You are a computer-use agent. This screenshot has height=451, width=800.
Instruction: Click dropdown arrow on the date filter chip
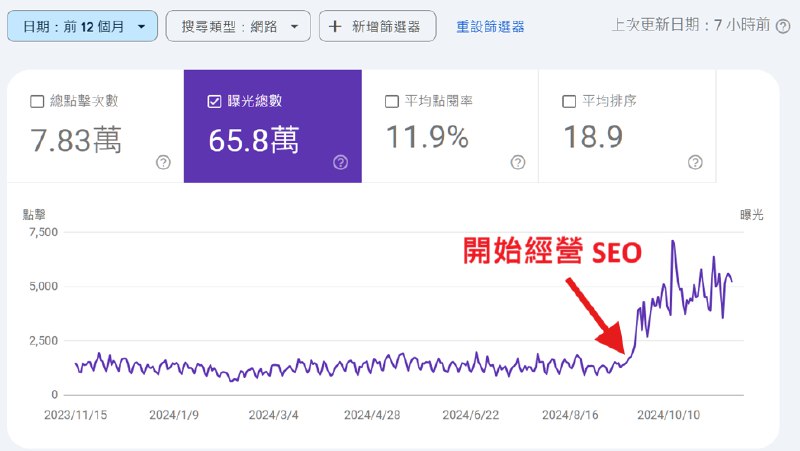pyautogui.click(x=141, y=27)
